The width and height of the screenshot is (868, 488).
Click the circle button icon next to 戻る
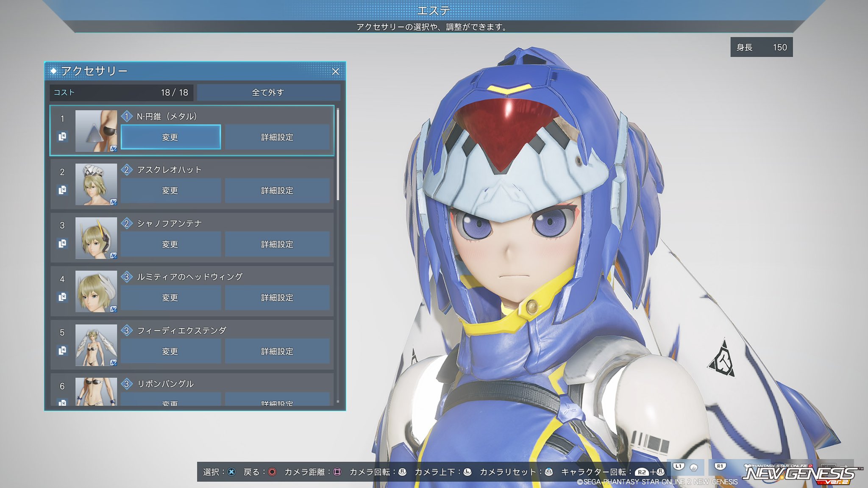point(272,472)
